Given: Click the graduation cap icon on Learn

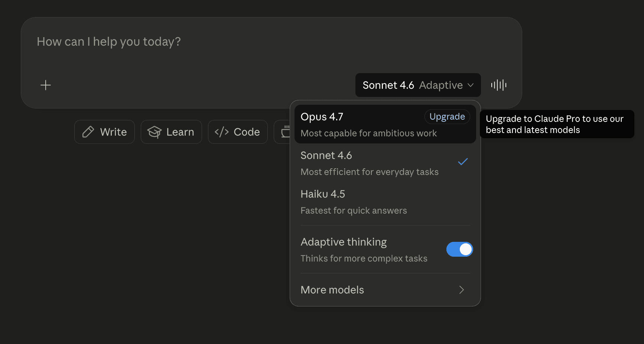Looking at the screenshot, I should click(x=154, y=132).
